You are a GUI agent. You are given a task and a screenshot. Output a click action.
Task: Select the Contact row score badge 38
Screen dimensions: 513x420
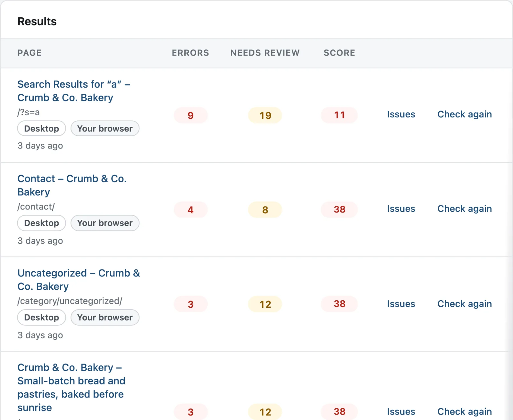tap(339, 209)
